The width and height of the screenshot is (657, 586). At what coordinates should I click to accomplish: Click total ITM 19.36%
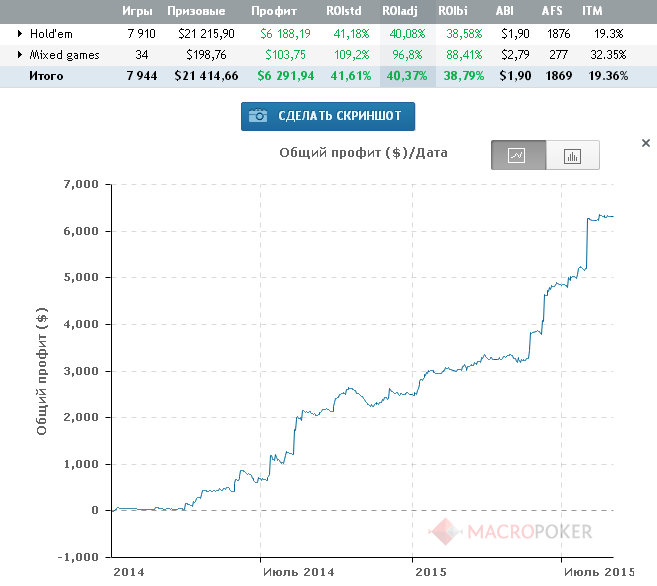tap(608, 76)
